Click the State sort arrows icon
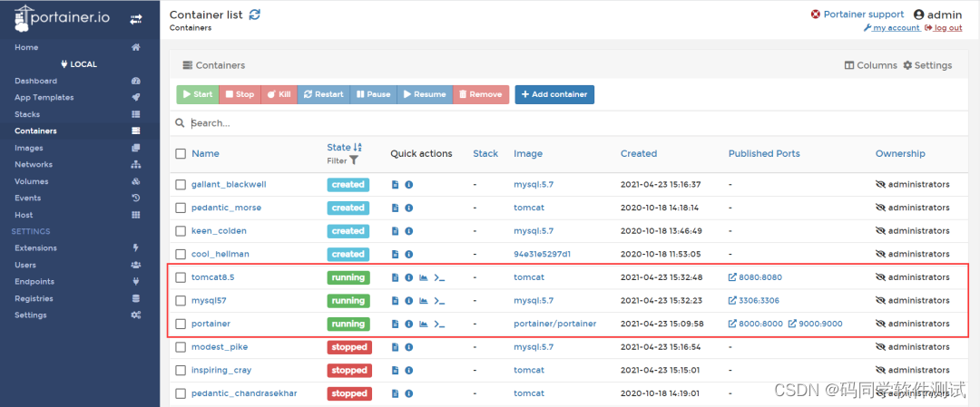The width and height of the screenshot is (980, 407). click(358, 148)
